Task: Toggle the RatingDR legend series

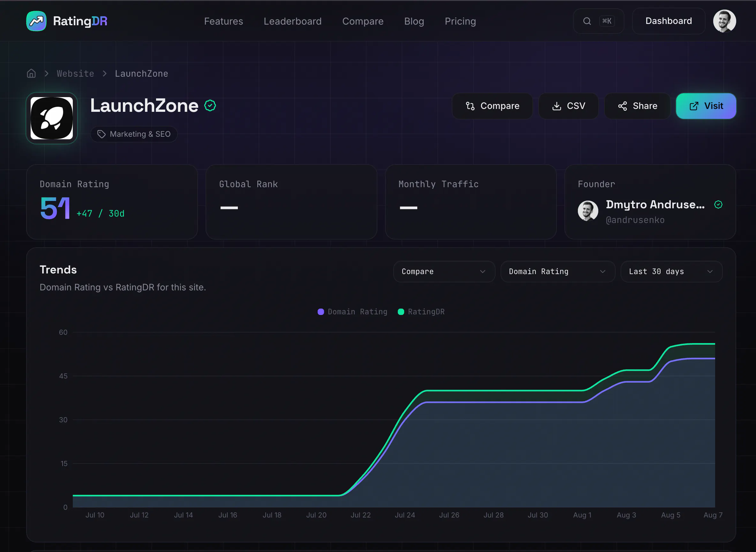Action: click(421, 312)
